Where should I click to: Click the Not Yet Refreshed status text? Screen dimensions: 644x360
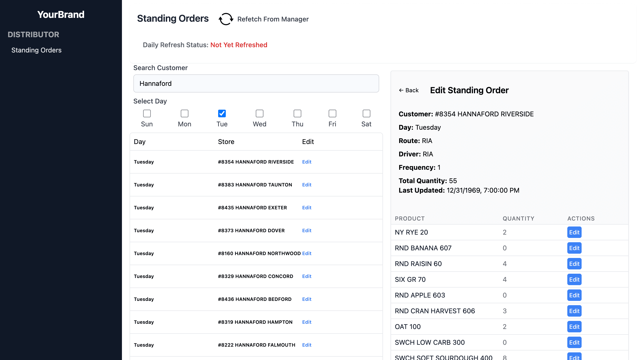pyautogui.click(x=239, y=45)
